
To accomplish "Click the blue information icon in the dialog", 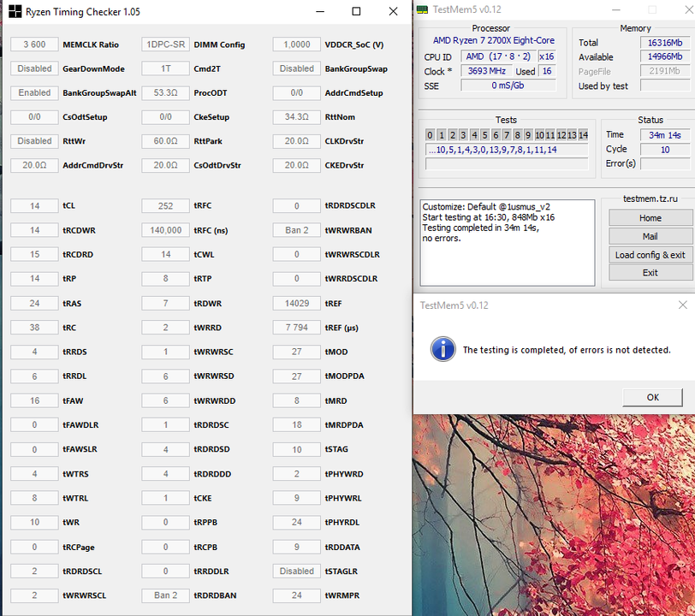I will point(443,349).
